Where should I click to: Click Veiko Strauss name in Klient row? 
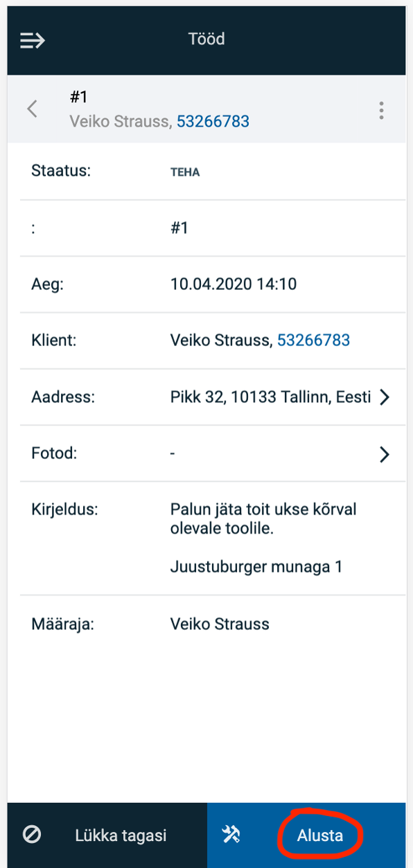[222, 341]
